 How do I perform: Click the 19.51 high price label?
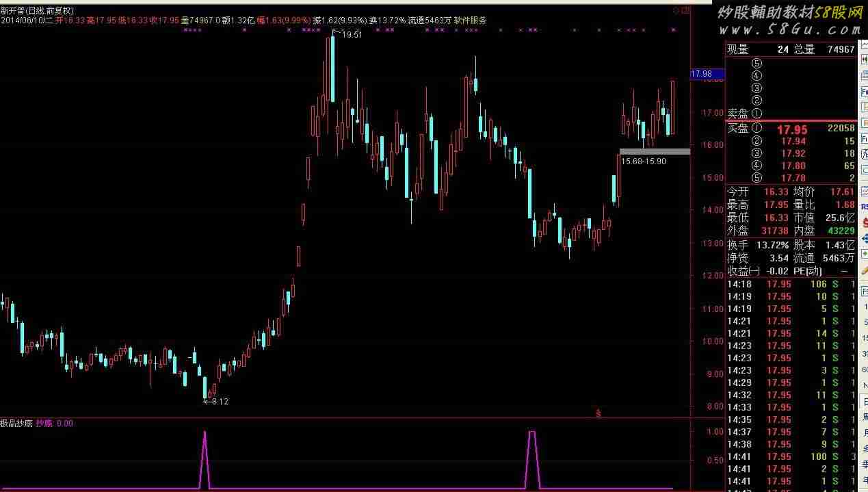pos(352,34)
